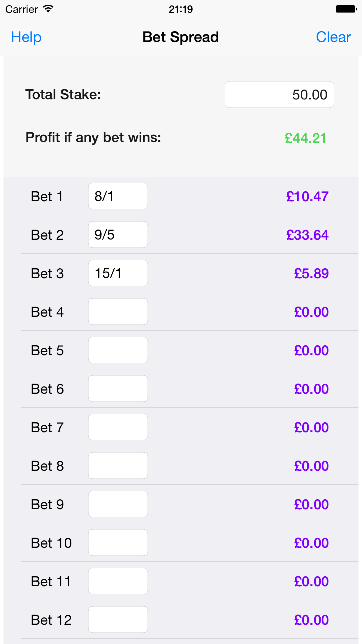This screenshot has height=644, width=362.
Task: Click the empty Bet 6 odds box
Action: click(118, 388)
